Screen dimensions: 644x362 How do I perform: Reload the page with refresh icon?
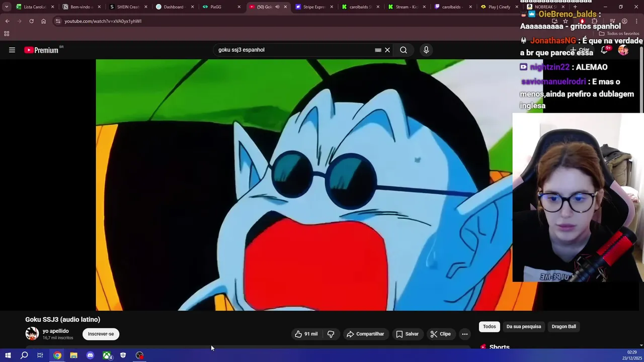[31, 21]
